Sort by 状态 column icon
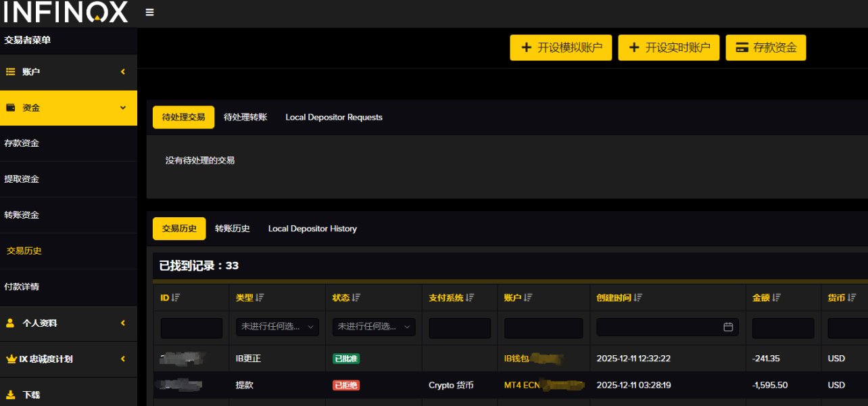The width and height of the screenshot is (868, 406). (357, 298)
